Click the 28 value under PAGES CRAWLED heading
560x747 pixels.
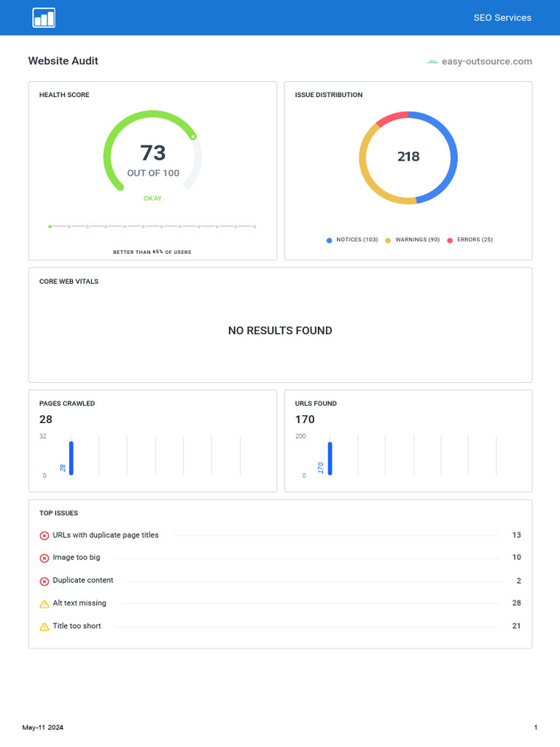pos(46,419)
